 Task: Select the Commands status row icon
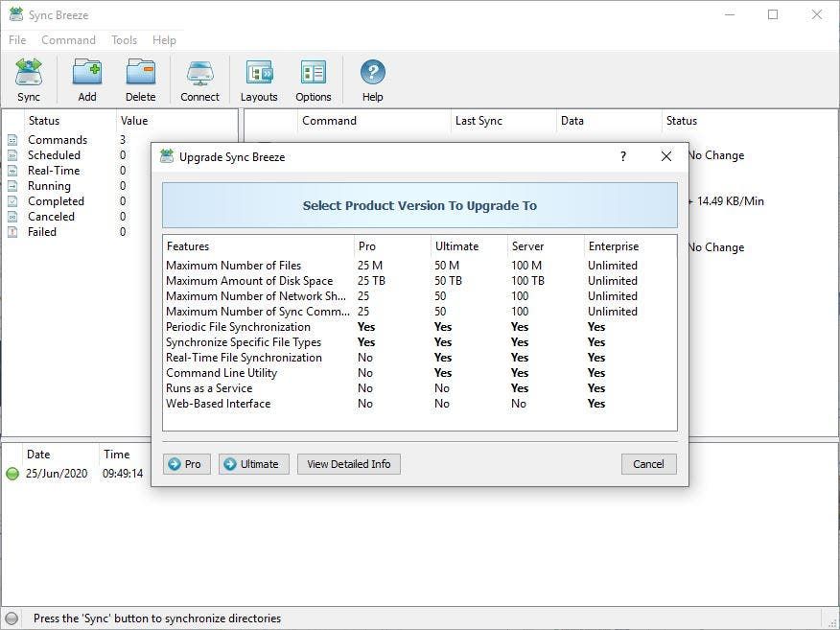(x=12, y=140)
